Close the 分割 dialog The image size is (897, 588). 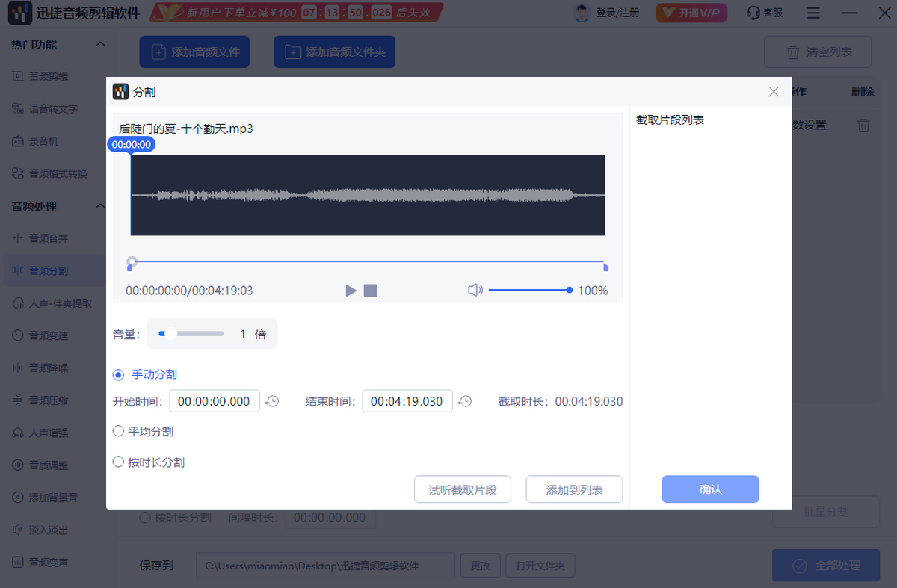click(774, 92)
